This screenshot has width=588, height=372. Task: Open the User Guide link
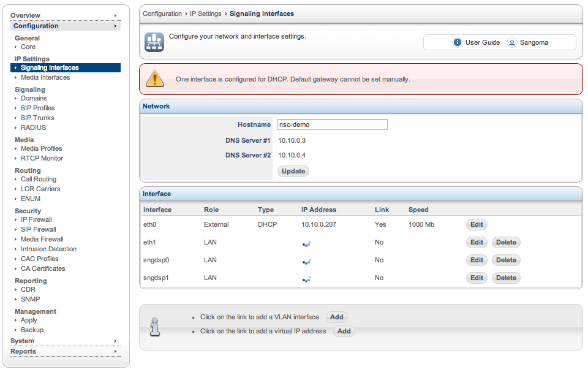pos(483,42)
